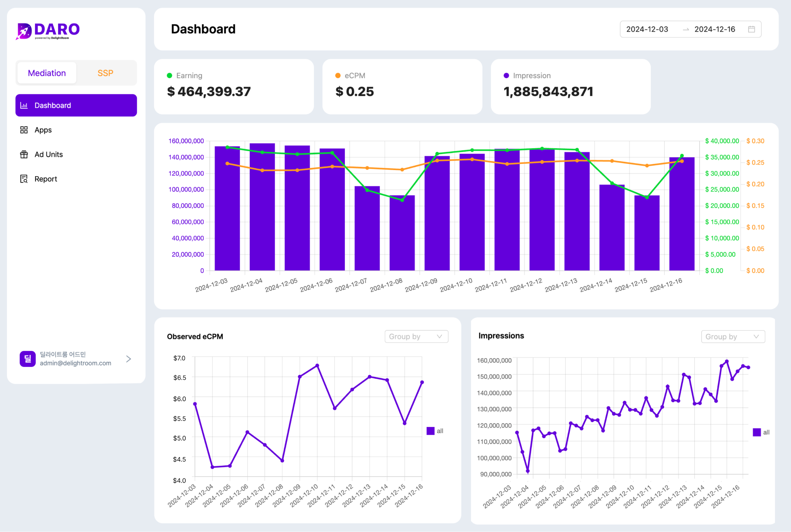Open the calendar icon in date range
The width and height of the screenshot is (791, 532).
(751, 29)
